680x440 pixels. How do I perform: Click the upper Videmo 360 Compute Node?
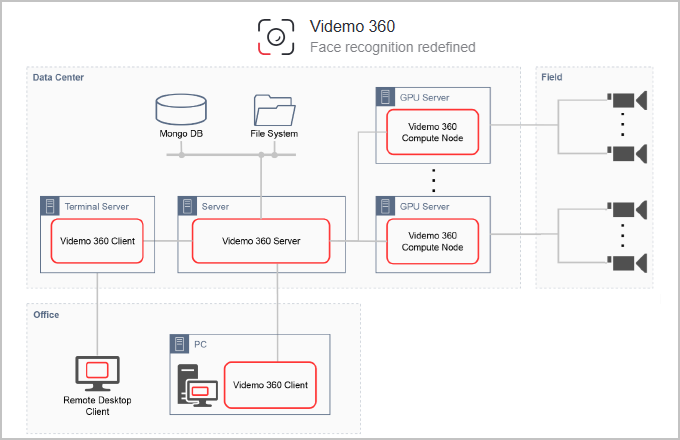tap(433, 132)
